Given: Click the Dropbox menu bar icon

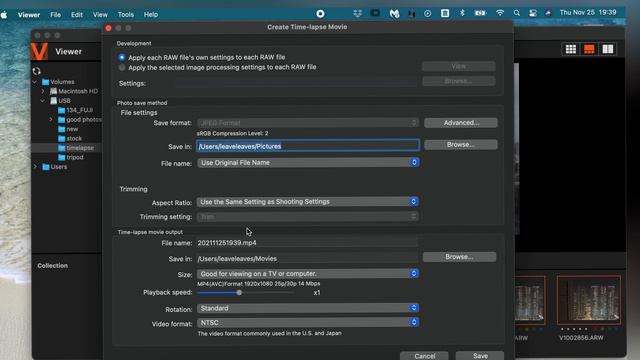Looking at the screenshot, I should tap(358, 13).
